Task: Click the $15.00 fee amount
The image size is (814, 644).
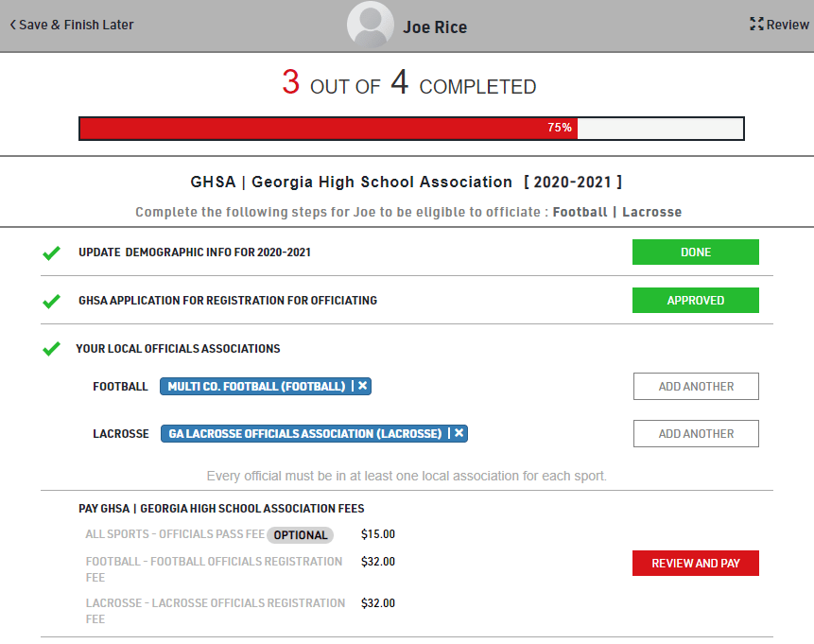Action: point(378,534)
